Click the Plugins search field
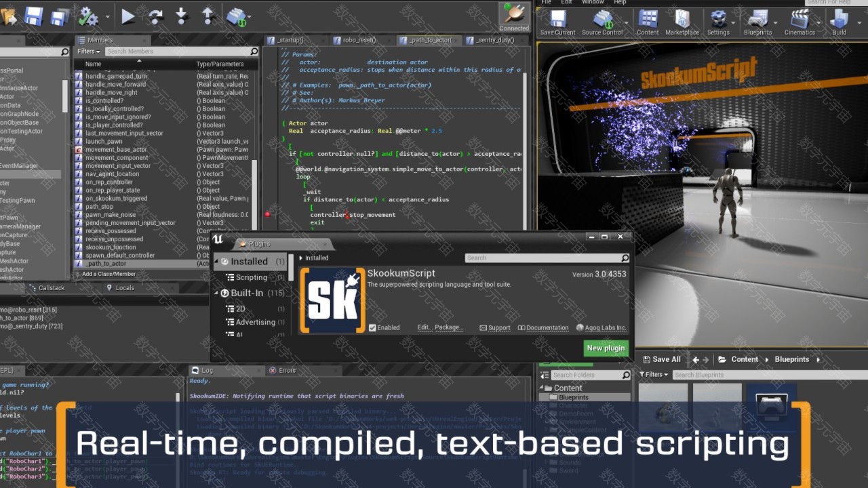Viewport: 868px width, 488px height. [x=543, y=258]
